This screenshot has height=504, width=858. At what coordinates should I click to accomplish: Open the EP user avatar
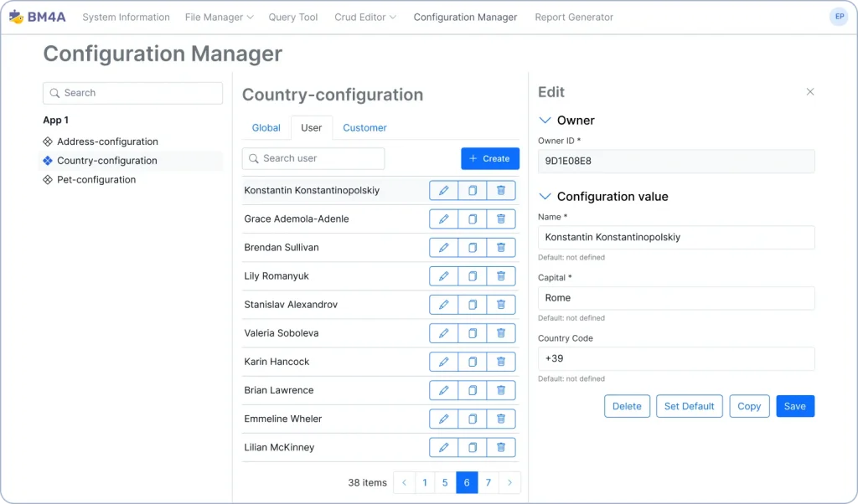pyautogui.click(x=839, y=17)
